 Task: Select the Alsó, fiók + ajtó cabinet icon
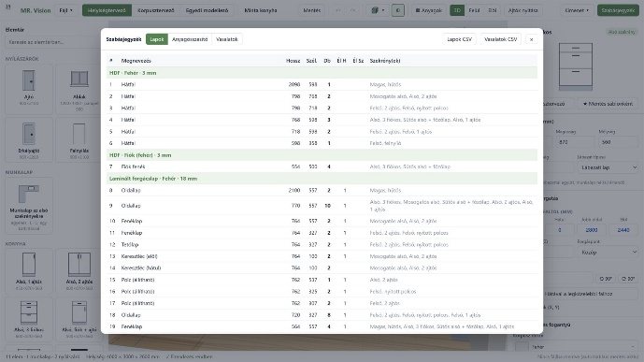tap(79, 318)
